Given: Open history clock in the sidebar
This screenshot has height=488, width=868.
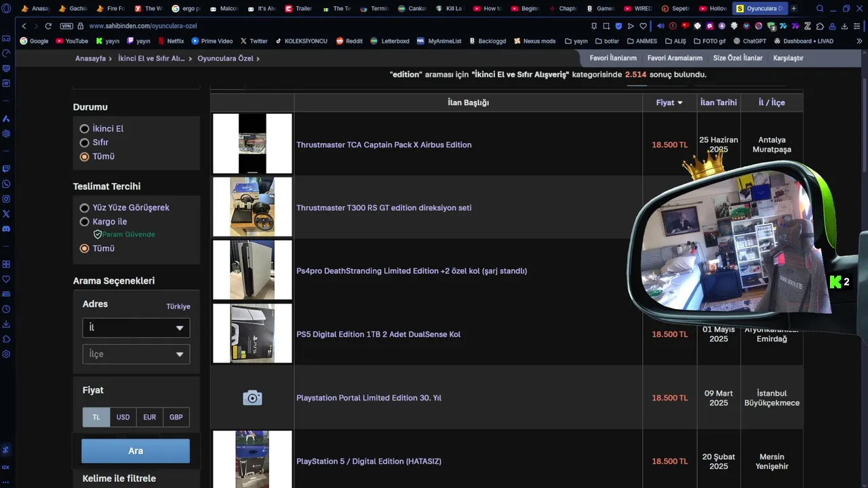Looking at the screenshot, I should point(6,309).
